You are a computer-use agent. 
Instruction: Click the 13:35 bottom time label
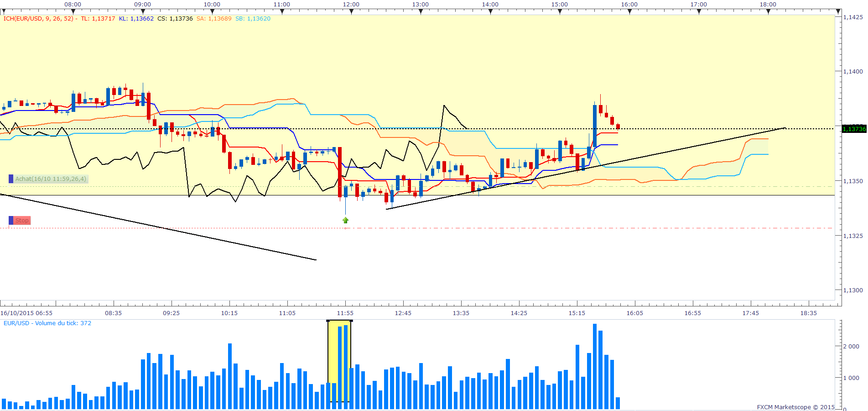tap(461, 313)
